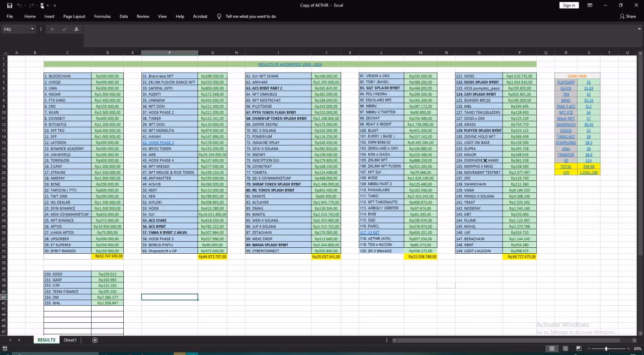The width and height of the screenshot is (644, 355).
Task: Open the Formulas ribbon tab
Action: [102, 16]
